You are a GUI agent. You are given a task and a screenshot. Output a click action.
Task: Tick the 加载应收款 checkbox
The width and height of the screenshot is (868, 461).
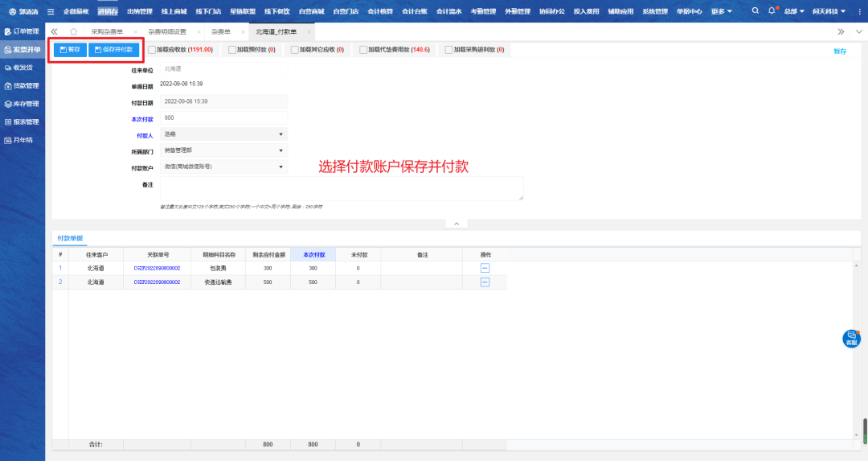(152, 50)
